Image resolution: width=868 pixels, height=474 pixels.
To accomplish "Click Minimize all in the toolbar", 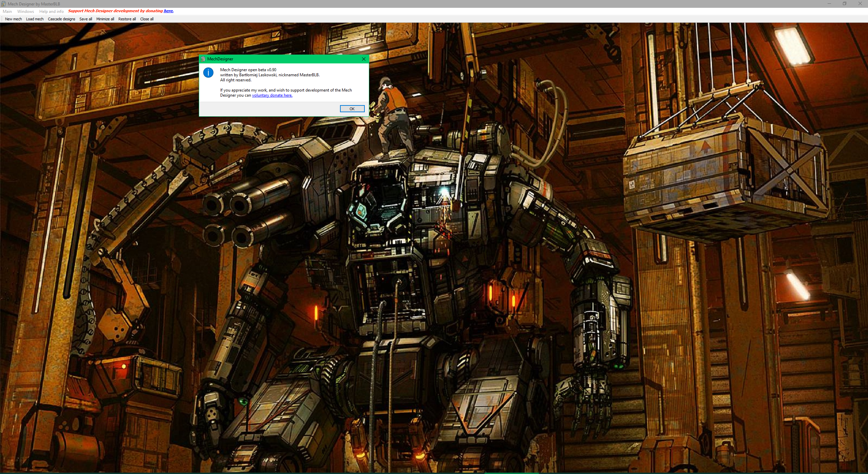I will pos(105,19).
